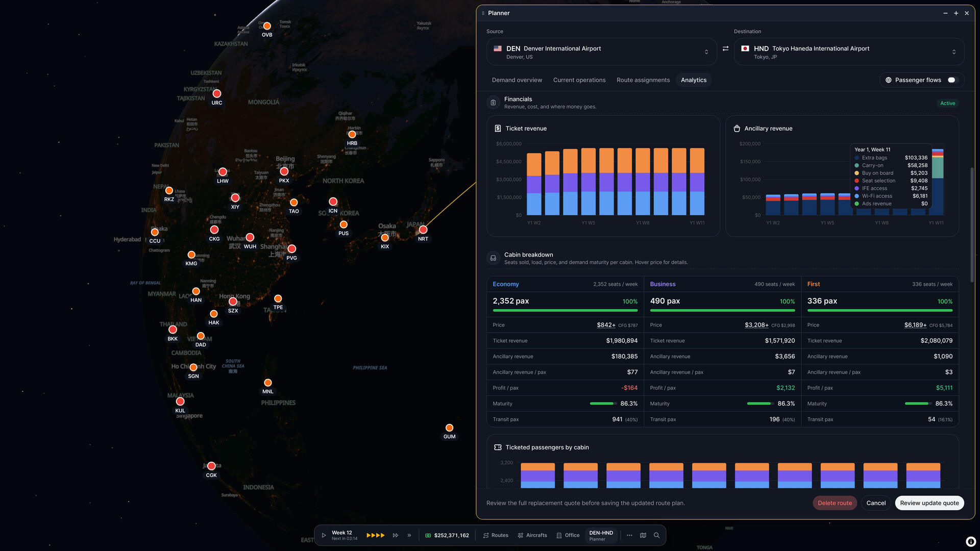980x551 pixels.
Task: Click the Cabin breakdown seat icon
Action: 493,258
